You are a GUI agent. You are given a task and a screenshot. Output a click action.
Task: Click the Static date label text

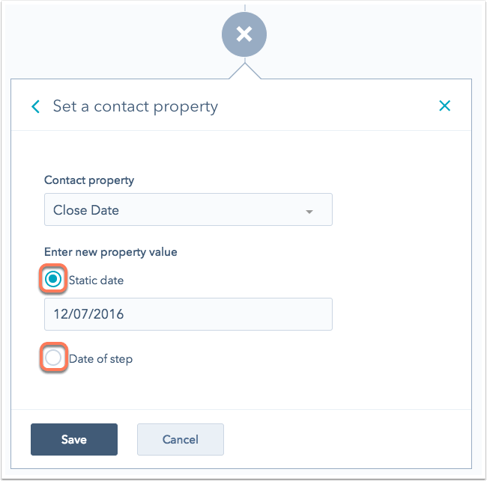pyautogui.click(x=96, y=280)
